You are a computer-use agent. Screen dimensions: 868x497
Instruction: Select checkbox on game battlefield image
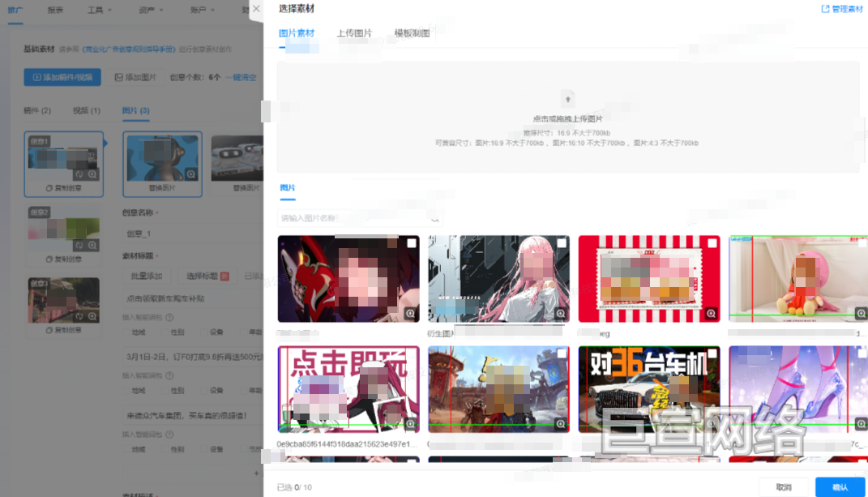(562, 353)
